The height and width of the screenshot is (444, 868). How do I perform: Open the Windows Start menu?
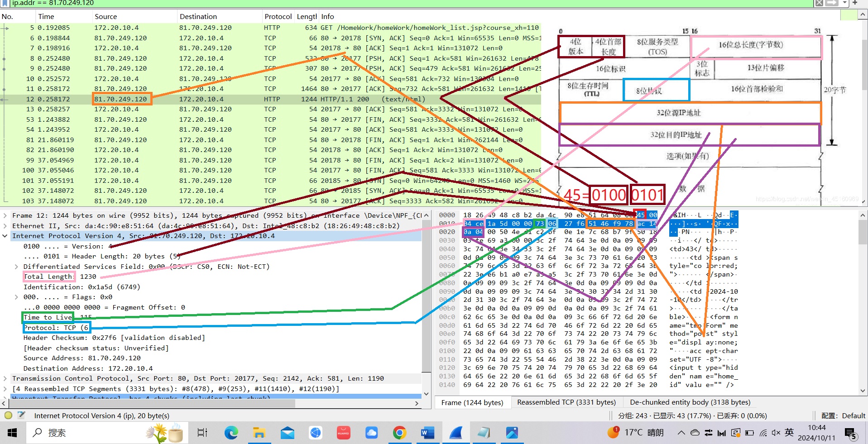(x=12, y=433)
